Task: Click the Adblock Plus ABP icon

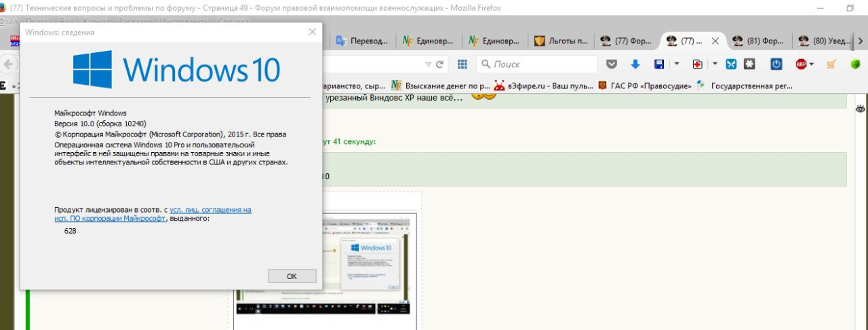Action: click(x=802, y=64)
